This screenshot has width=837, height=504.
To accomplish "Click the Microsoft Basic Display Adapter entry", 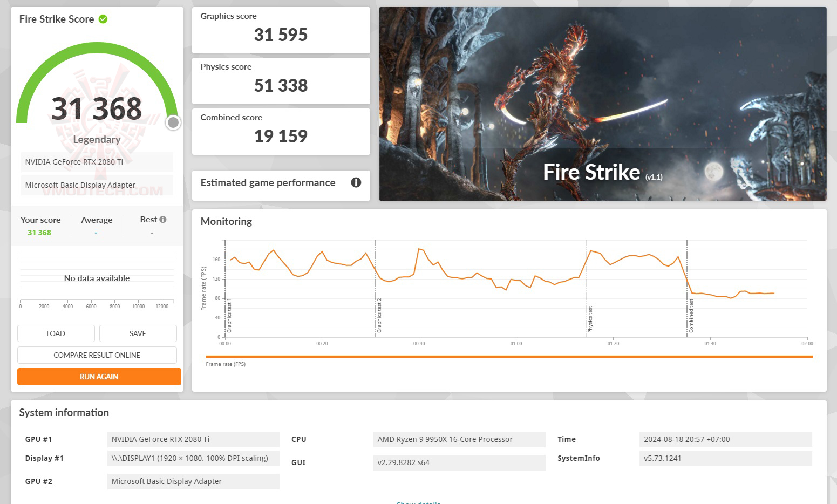I will point(97,185).
